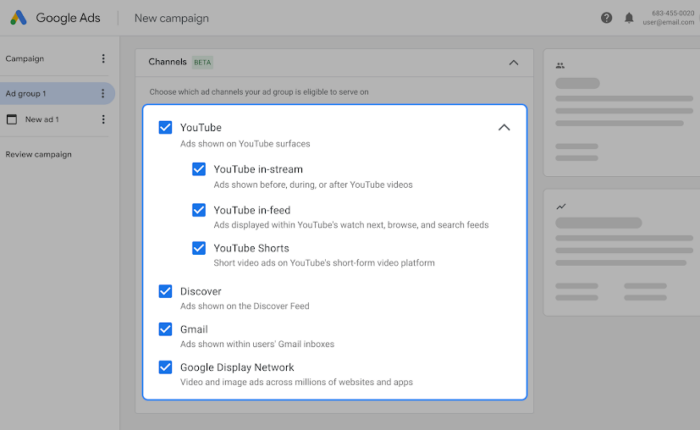
Task: Open Campaign three-dot options menu
Action: [103, 59]
